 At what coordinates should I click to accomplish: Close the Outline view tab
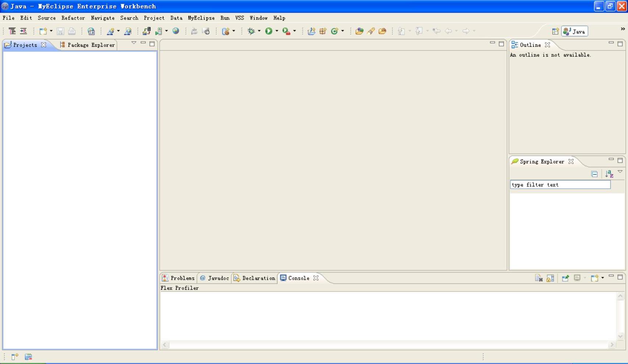[547, 45]
